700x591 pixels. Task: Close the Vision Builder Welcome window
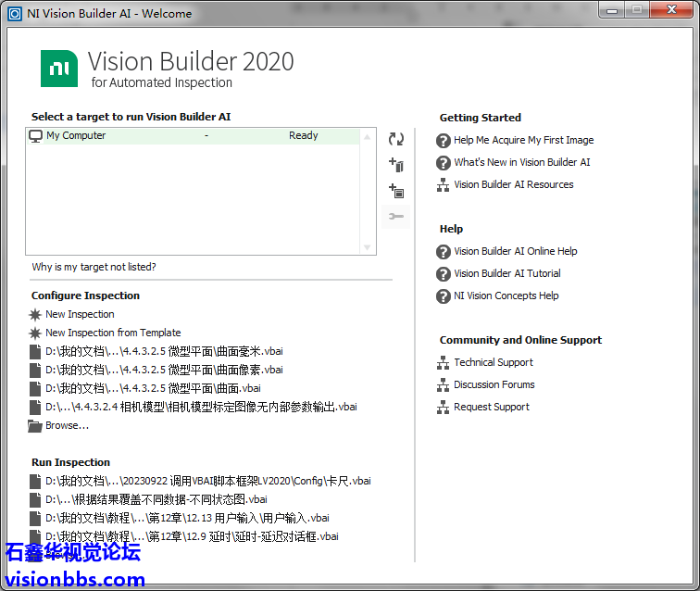pyautogui.click(x=671, y=10)
